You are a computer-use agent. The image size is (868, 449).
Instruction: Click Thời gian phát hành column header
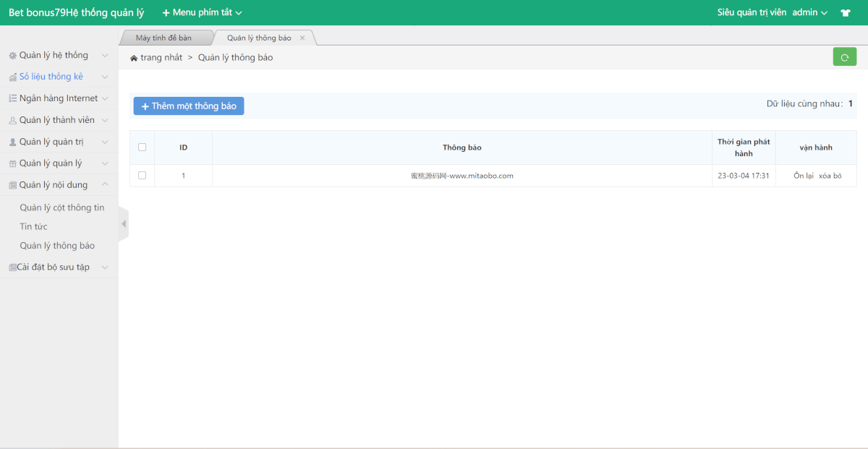click(744, 147)
